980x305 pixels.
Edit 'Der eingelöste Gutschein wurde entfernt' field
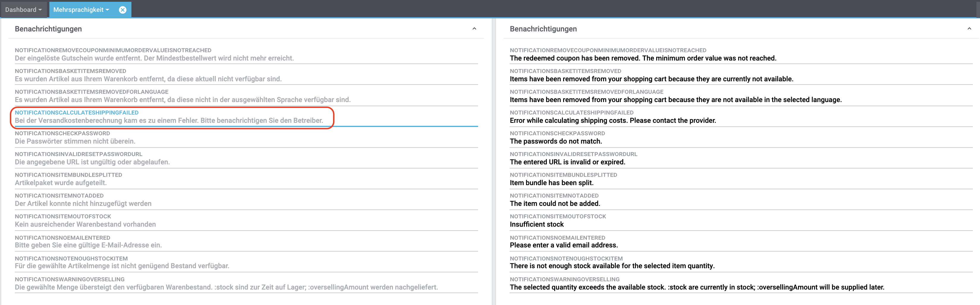click(x=246, y=58)
